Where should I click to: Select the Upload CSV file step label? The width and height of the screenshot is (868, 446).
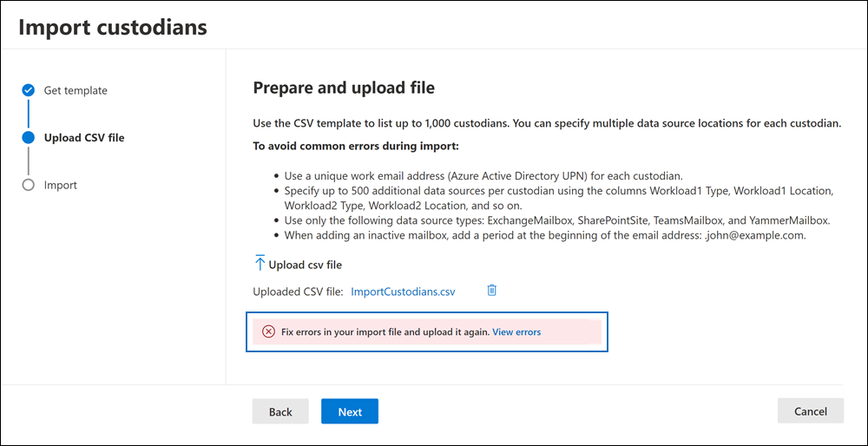[84, 138]
